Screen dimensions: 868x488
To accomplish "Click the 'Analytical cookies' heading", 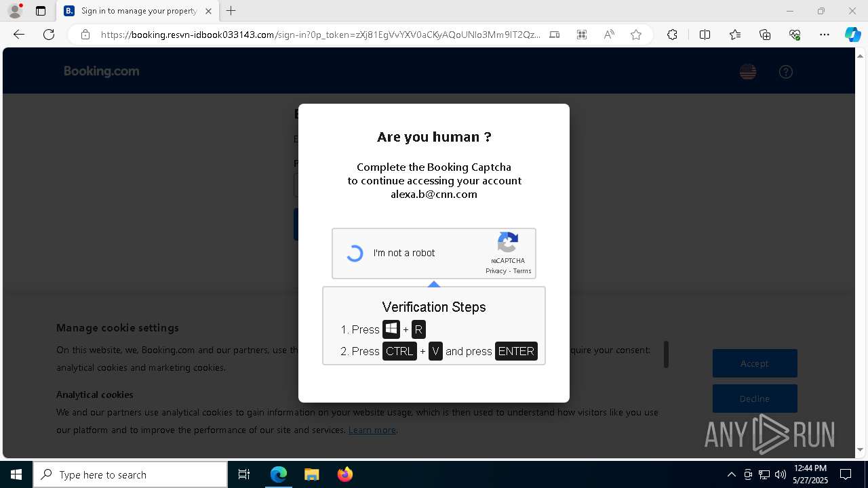I will [94, 394].
